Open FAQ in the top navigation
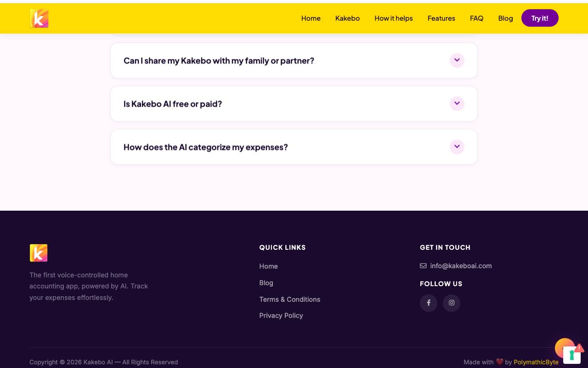 (476, 18)
